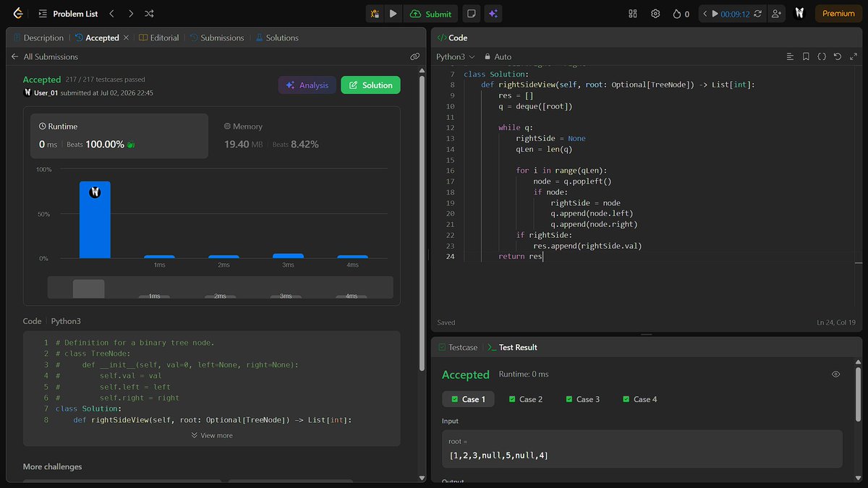Switch to the Description tab
This screenshot has height=488, width=868.
pos(38,38)
